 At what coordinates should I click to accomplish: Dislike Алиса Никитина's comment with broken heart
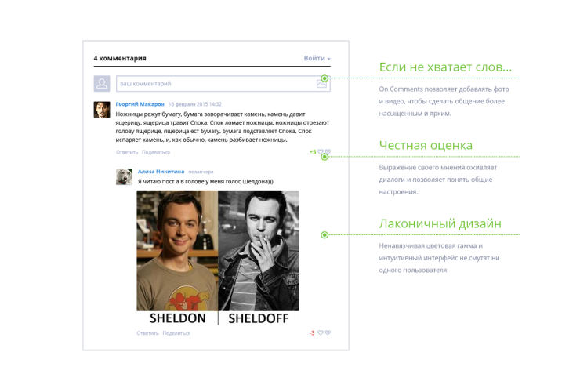328,333
